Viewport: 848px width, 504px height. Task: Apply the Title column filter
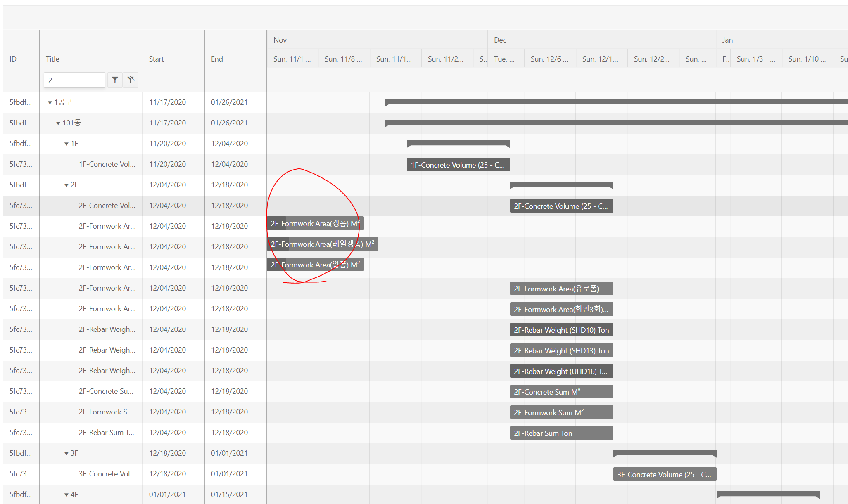115,80
